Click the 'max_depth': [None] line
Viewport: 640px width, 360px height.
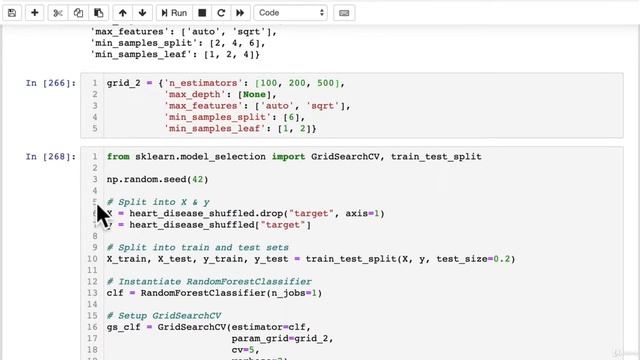click(x=220, y=95)
